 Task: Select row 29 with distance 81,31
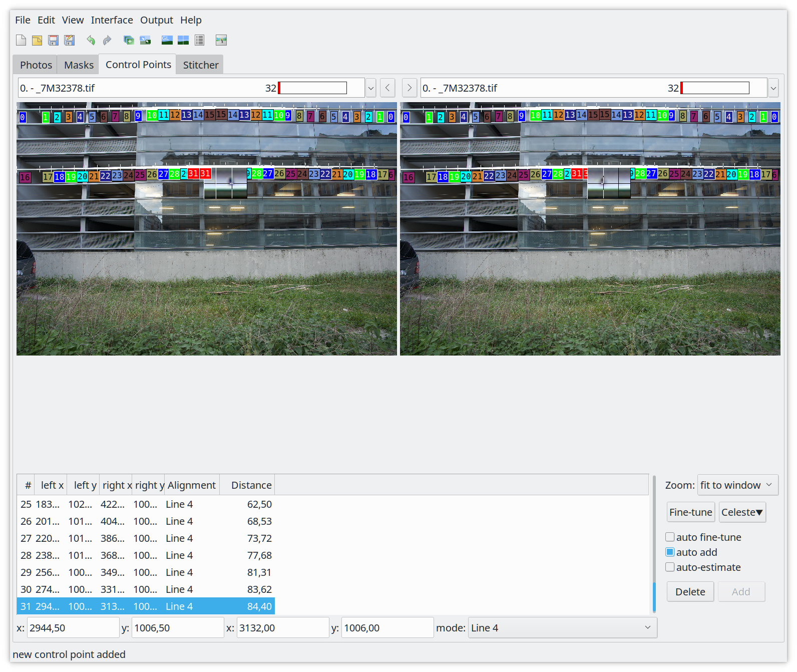coord(146,572)
